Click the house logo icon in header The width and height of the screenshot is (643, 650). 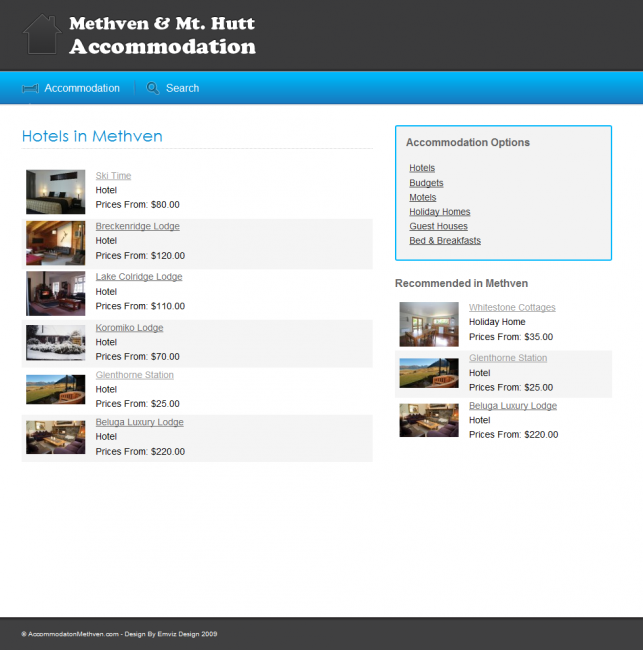tap(42, 34)
